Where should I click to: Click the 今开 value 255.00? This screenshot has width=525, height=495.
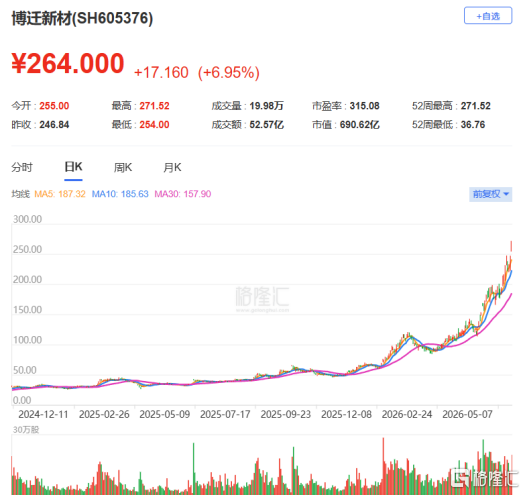pyautogui.click(x=54, y=106)
